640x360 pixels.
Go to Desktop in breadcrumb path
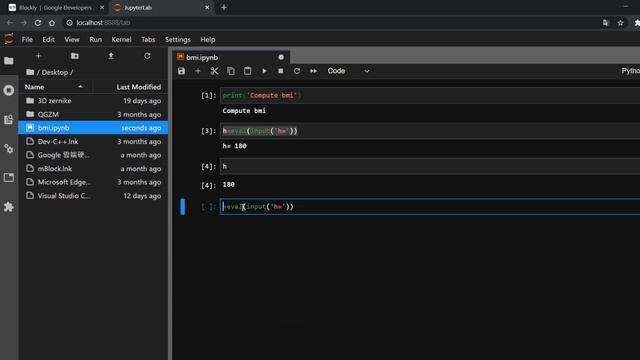55,72
